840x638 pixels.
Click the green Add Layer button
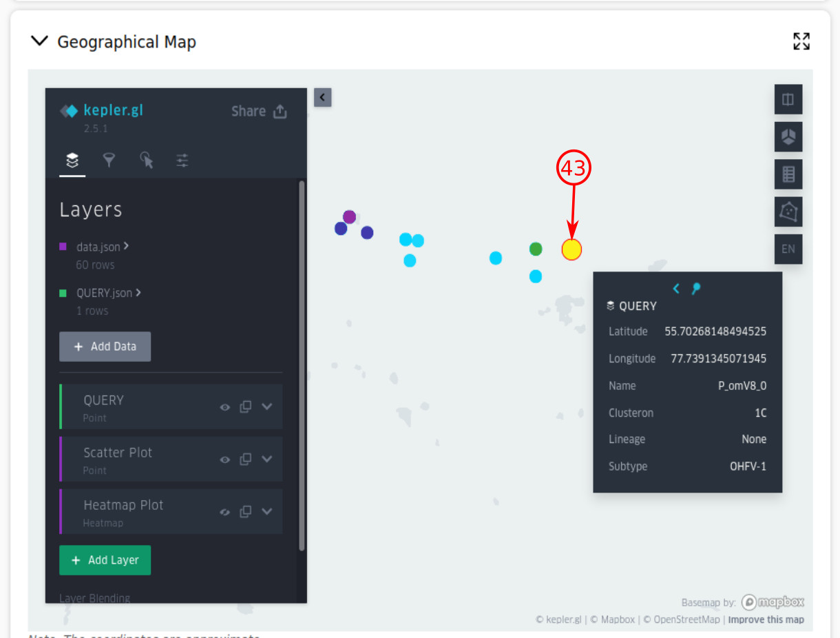105,560
